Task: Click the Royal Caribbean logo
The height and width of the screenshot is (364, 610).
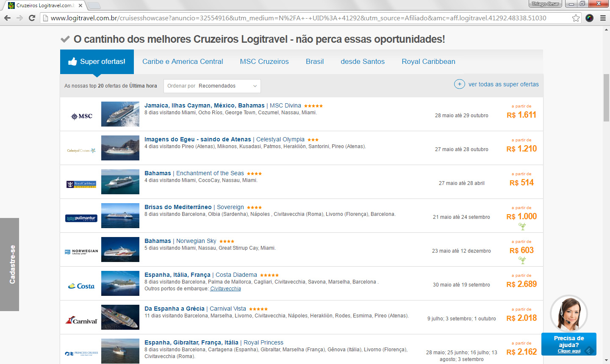Action: tap(81, 184)
